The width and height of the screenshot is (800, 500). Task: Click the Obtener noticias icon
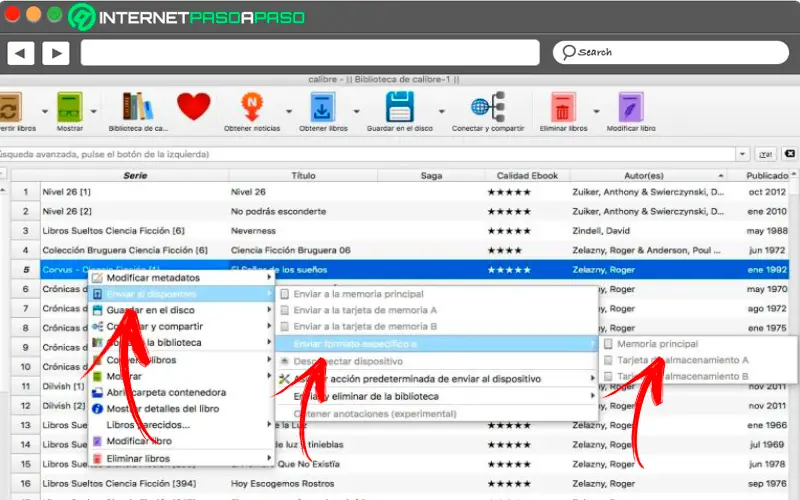252,107
